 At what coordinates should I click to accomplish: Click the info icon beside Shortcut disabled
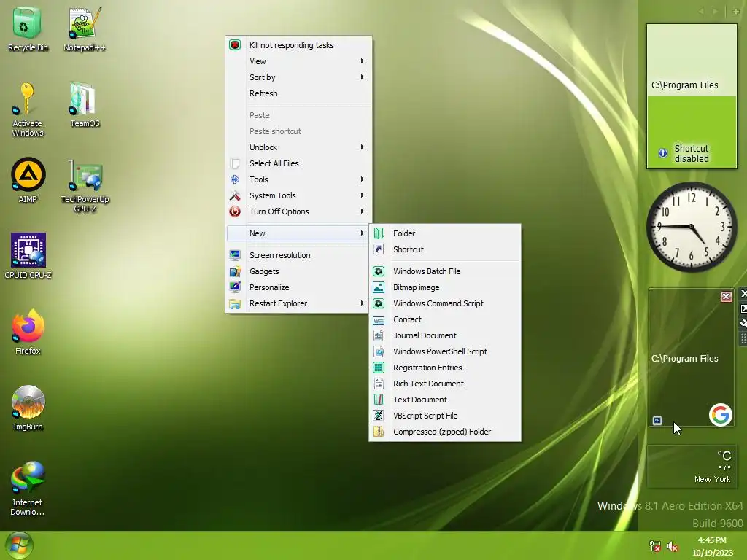point(662,153)
